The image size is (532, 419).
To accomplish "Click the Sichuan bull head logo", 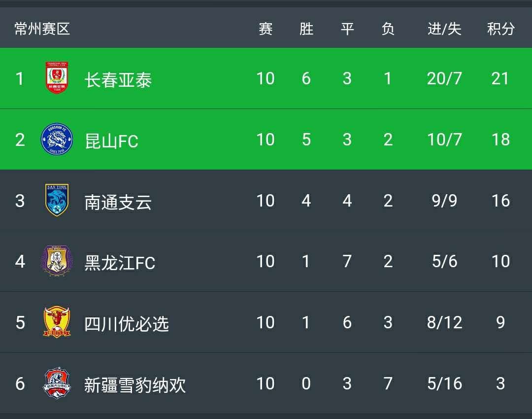I will pos(57,322).
